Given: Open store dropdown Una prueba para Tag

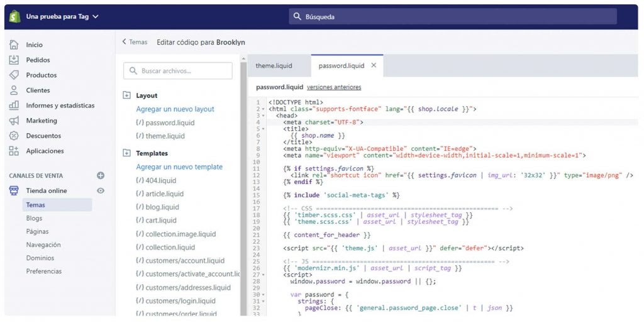Looking at the screenshot, I should tap(62, 16).
